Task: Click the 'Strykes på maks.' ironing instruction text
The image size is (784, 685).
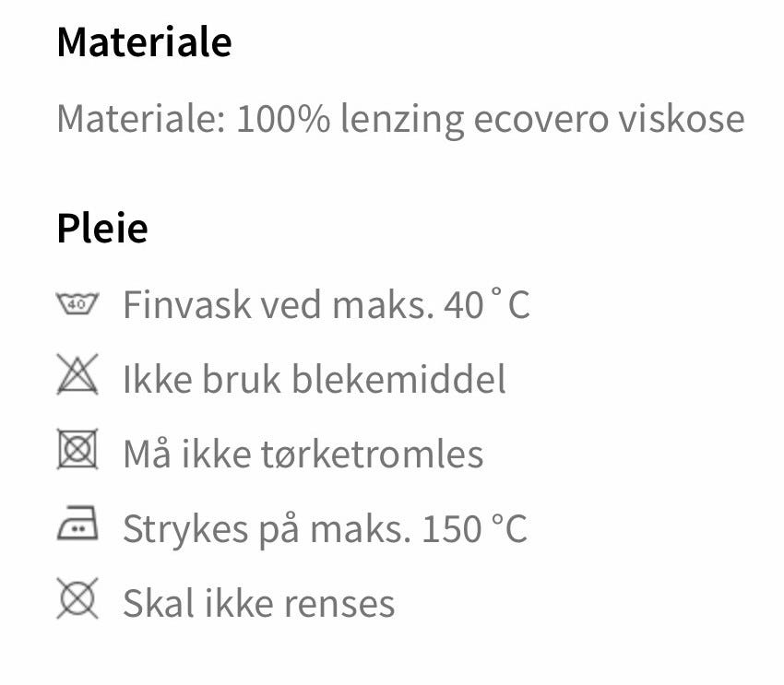Action: coord(267,528)
